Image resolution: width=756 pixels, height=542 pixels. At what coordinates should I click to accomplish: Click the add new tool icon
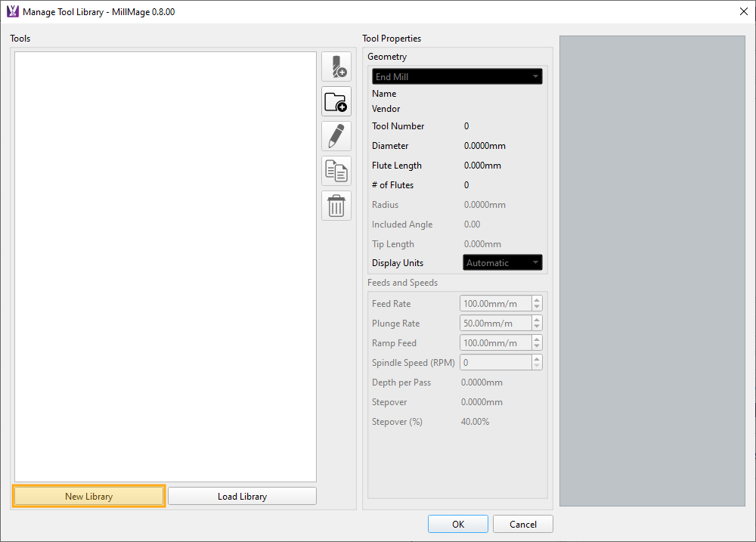tap(336, 67)
